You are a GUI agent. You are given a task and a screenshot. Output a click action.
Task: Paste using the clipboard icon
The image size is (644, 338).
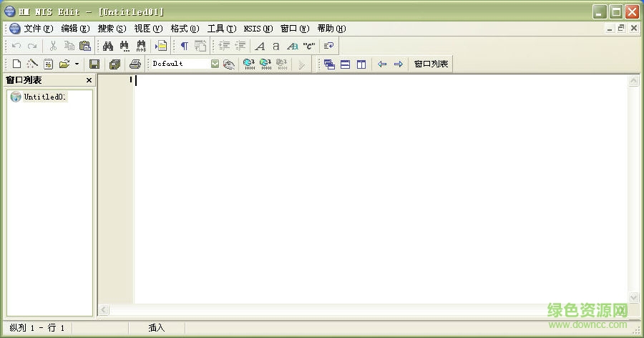[x=84, y=46]
